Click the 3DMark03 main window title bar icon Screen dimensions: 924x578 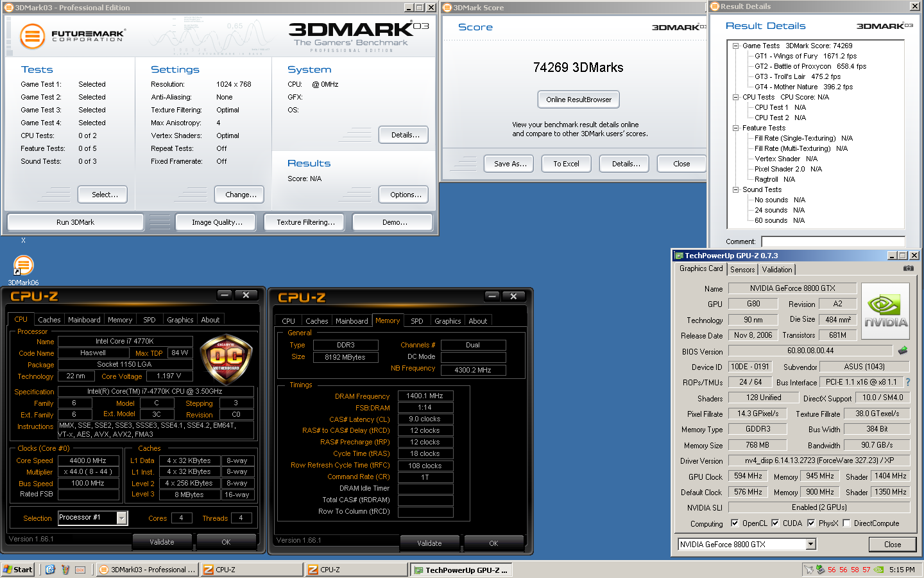click(9, 8)
